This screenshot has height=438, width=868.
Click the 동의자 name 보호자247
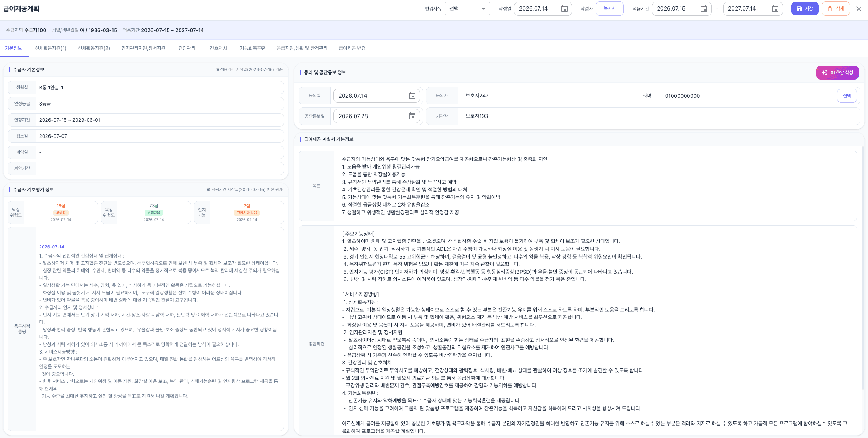coord(477,96)
